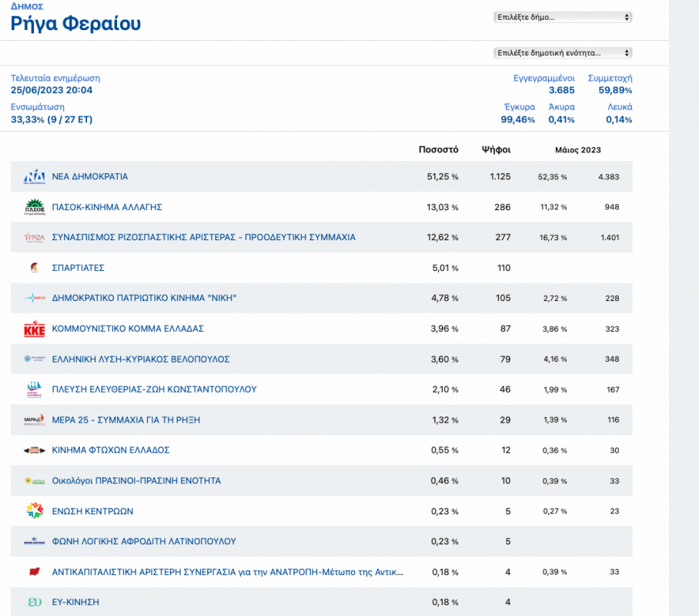Click the red KKE logo
Screen dimensions: 699x616
(35, 329)
